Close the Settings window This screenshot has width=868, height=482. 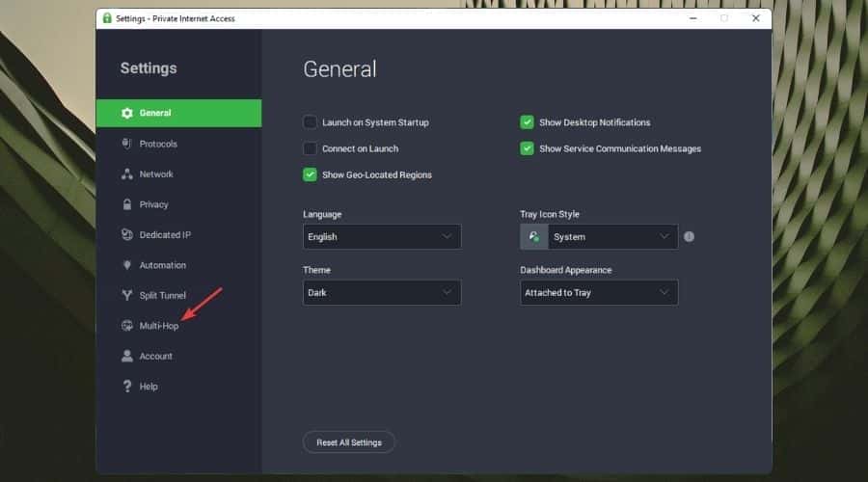point(755,18)
